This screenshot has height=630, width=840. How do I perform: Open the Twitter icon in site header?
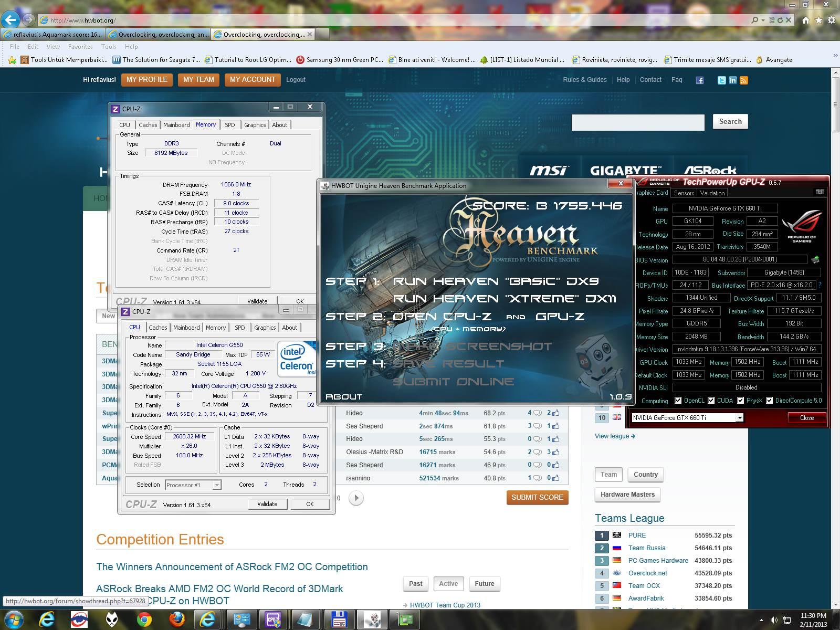tap(722, 80)
